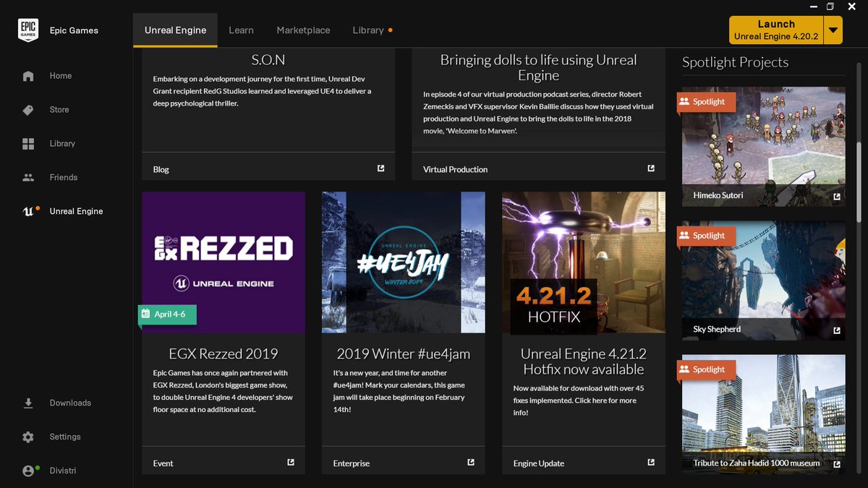Click external link icon on Engine Update card
This screenshot has width=868, height=488.
(x=651, y=462)
